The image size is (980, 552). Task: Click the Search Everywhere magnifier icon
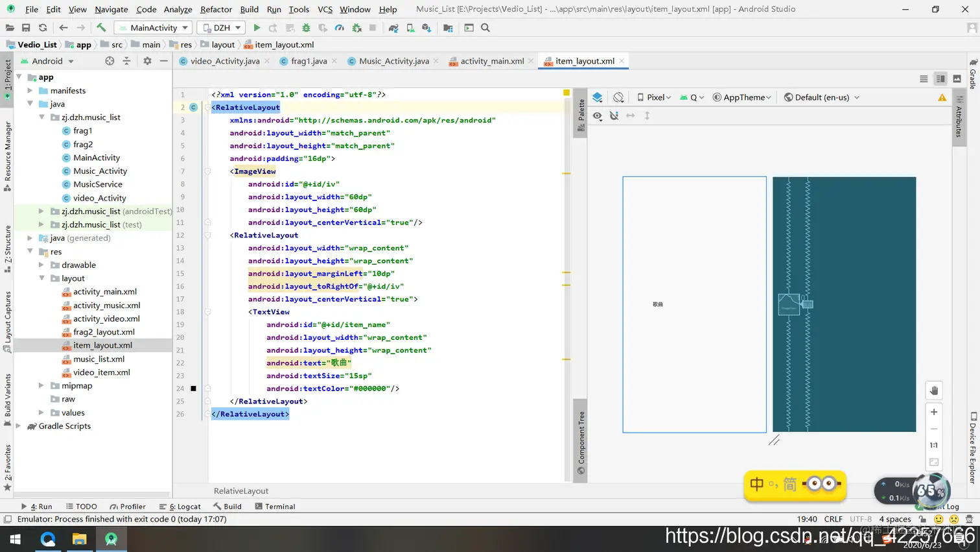click(x=485, y=28)
